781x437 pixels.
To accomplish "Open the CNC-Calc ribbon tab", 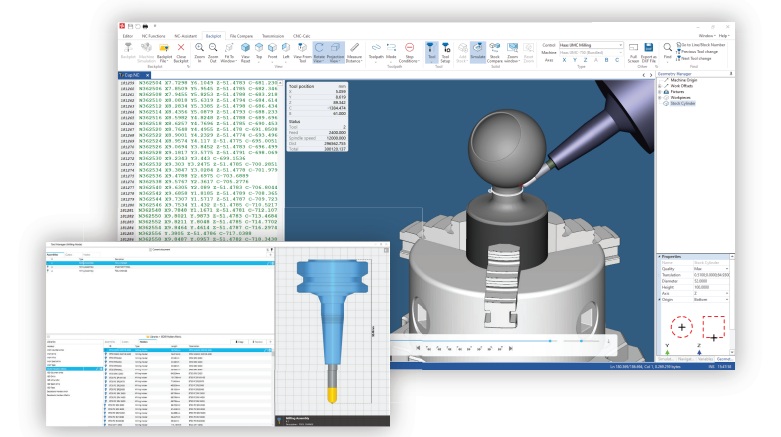I will tap(301, 36).
